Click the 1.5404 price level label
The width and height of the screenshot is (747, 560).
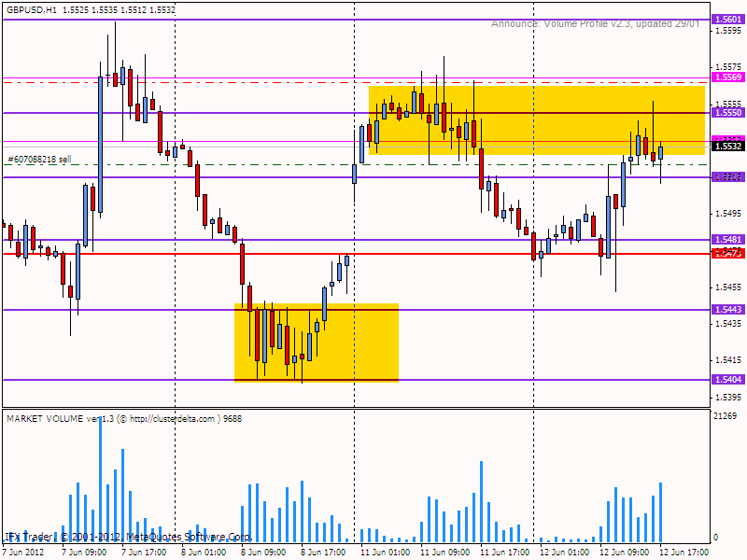726,380
